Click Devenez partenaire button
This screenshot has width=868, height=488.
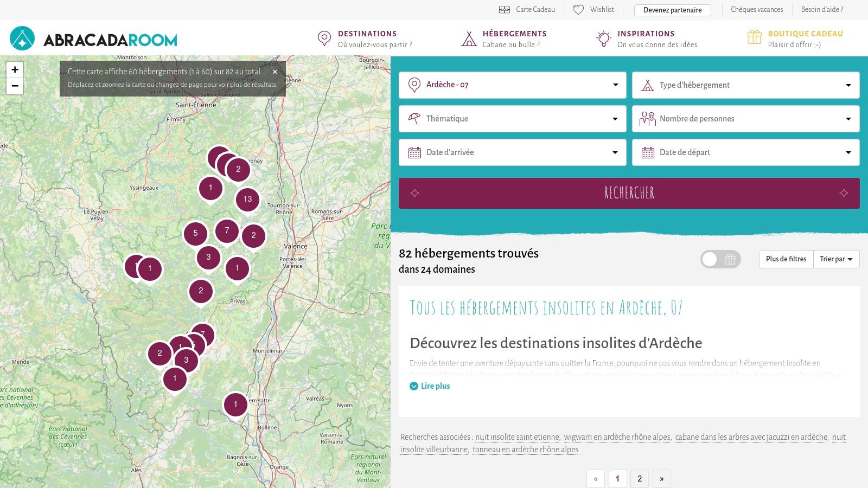(672, 10)
